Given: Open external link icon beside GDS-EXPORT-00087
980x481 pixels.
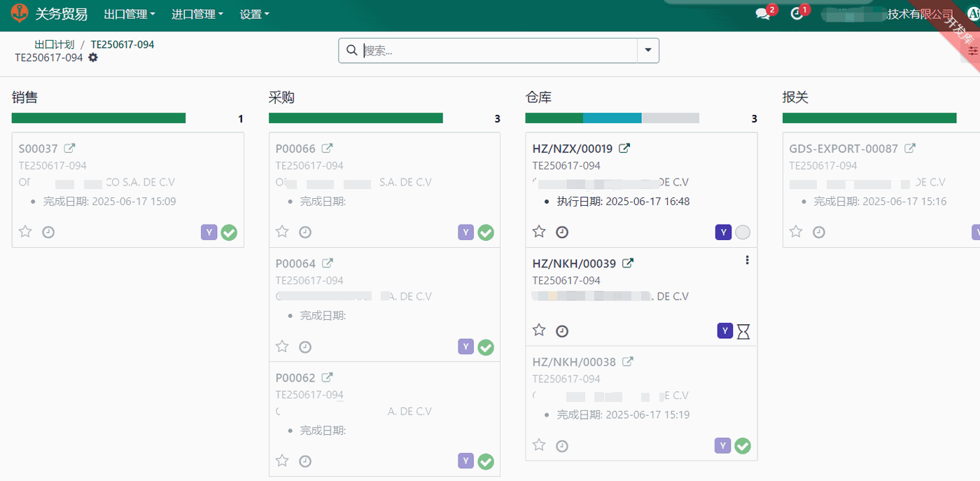Looking at the screenshot, I should pos(910,148).
